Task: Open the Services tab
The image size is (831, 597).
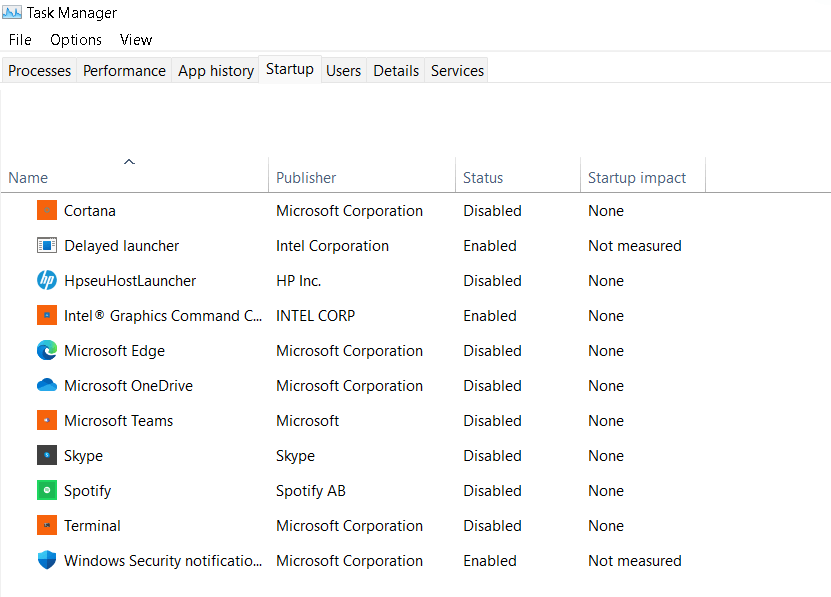Action: tap(456, 70)
